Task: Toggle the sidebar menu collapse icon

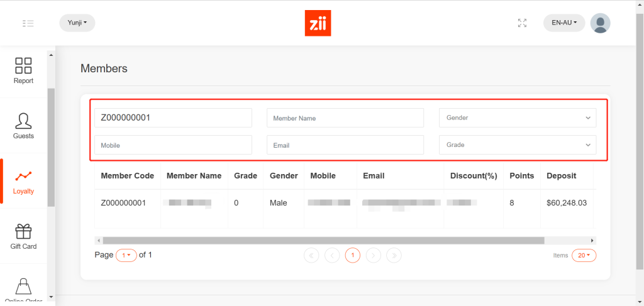Action: tap(28, 23)
